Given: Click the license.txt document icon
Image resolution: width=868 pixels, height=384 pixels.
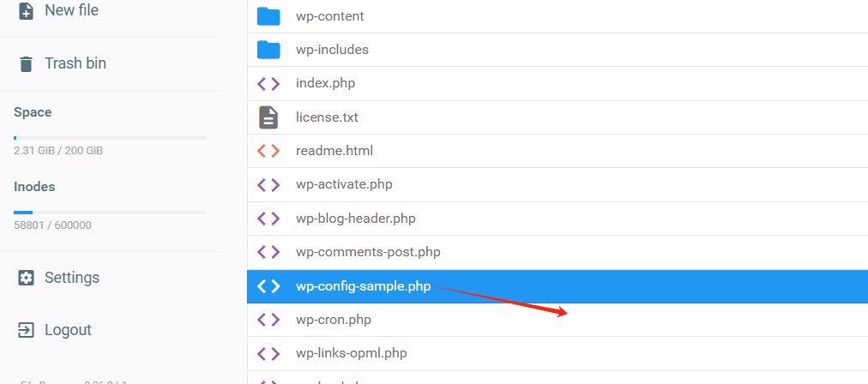Looking at the screenshot, I should coord(268,117).
